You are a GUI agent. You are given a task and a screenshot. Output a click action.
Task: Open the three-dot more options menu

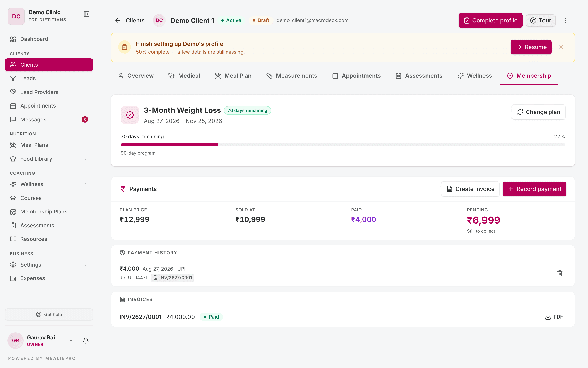tap(565, 20)
